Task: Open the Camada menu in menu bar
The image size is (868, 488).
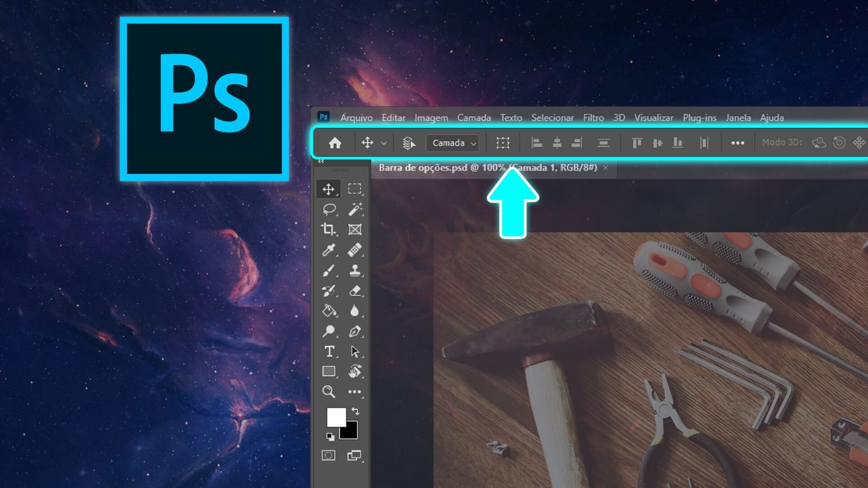Action: [474, 117]
